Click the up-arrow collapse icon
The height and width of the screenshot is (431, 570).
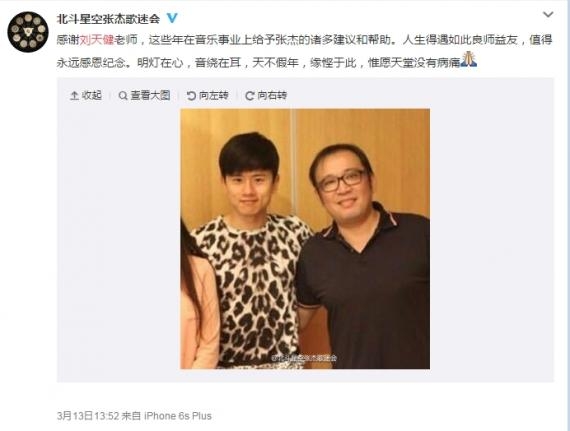click(74, 96)
